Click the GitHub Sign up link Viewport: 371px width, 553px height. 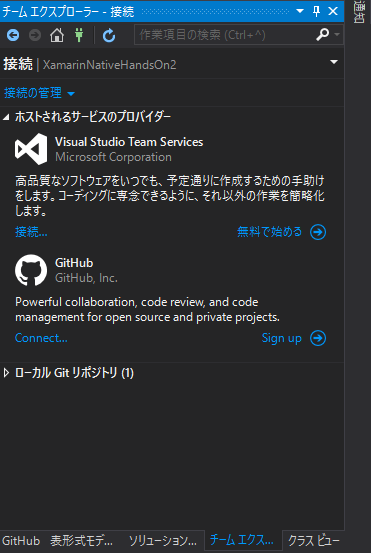pos(281,338)
